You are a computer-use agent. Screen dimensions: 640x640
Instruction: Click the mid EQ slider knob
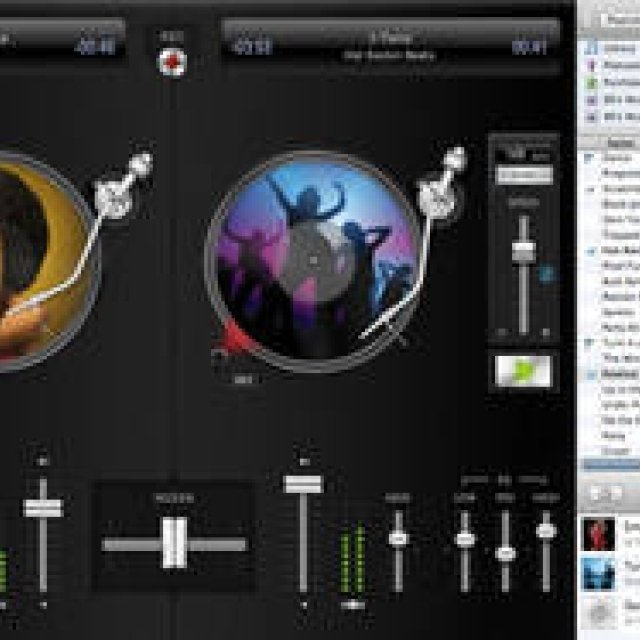point(505,553)
